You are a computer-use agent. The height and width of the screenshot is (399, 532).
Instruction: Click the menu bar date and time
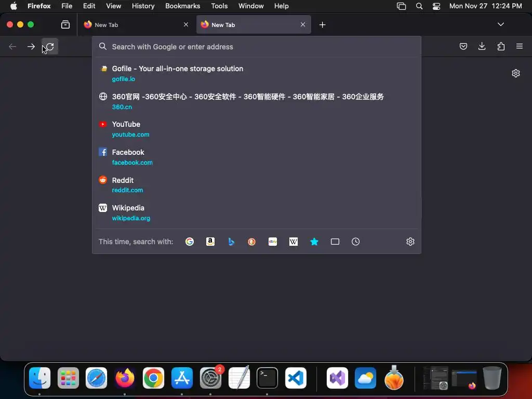point(486,6)
